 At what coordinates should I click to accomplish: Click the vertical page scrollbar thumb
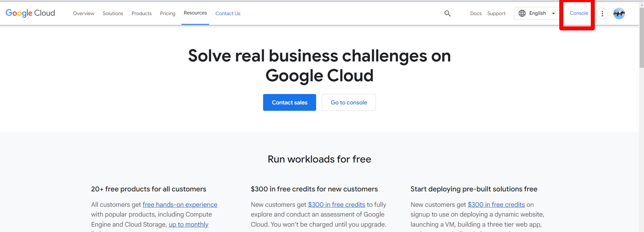click(642, 38)
